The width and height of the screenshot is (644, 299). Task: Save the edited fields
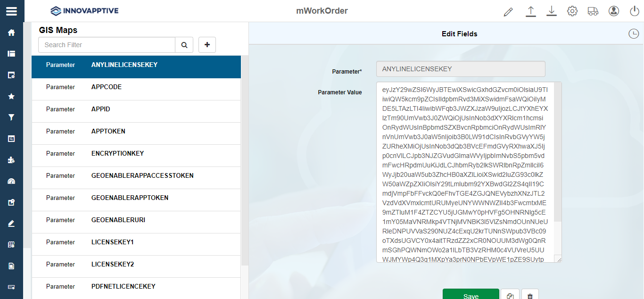[x=471, y=294]
